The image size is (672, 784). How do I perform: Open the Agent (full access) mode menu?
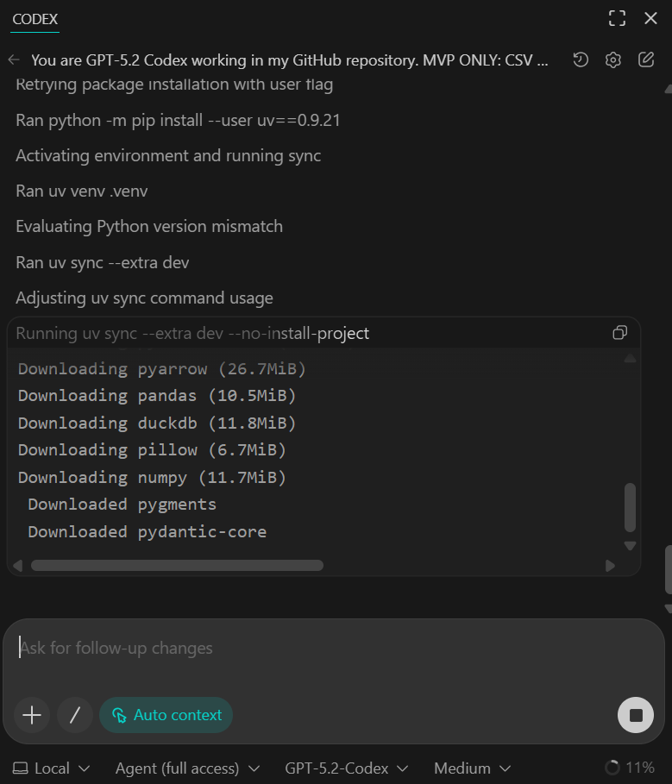coord(187,768)
